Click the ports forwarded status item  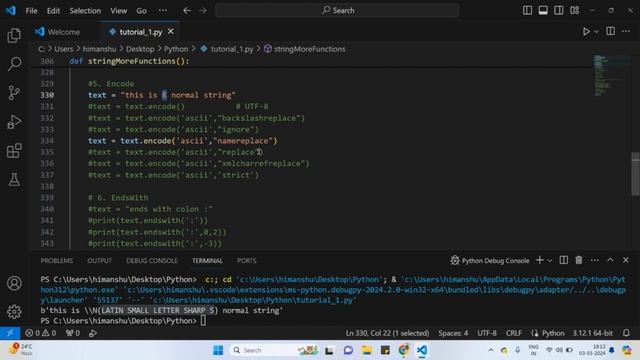pos(73,333)
